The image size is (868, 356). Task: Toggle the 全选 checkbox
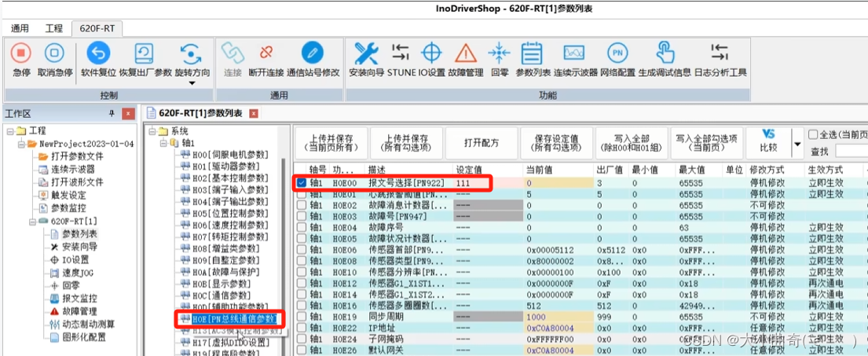(x=812, y=134)
